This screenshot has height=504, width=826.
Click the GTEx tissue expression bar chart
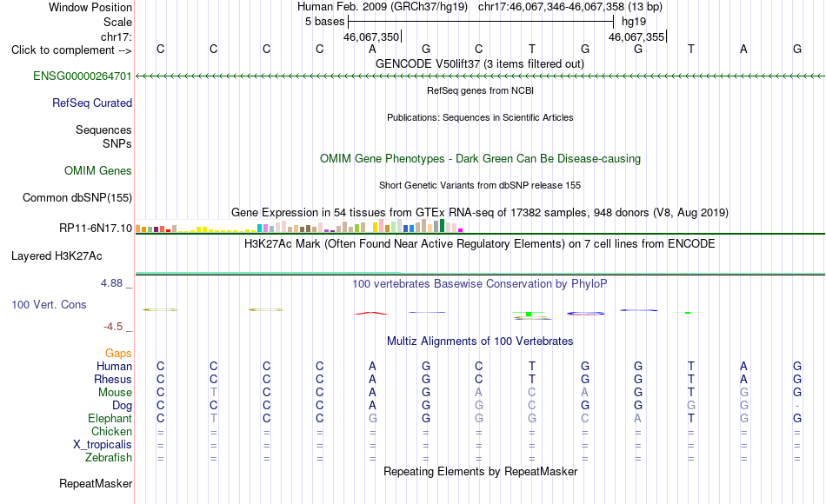299,227
